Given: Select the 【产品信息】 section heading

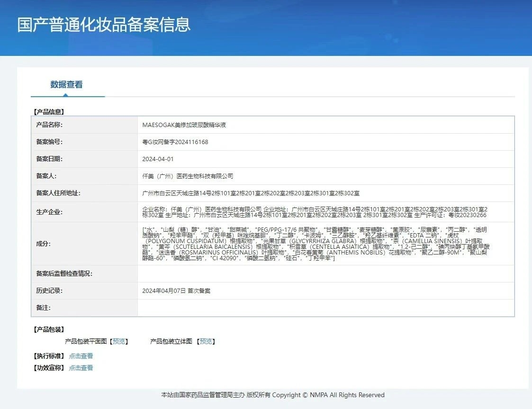Looking at the screenshot, I should [49, 112].
